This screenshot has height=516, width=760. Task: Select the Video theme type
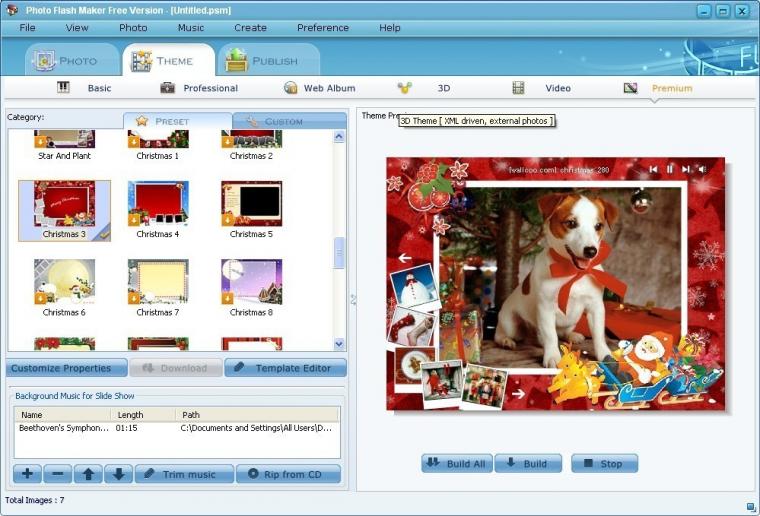click(542, 88)
